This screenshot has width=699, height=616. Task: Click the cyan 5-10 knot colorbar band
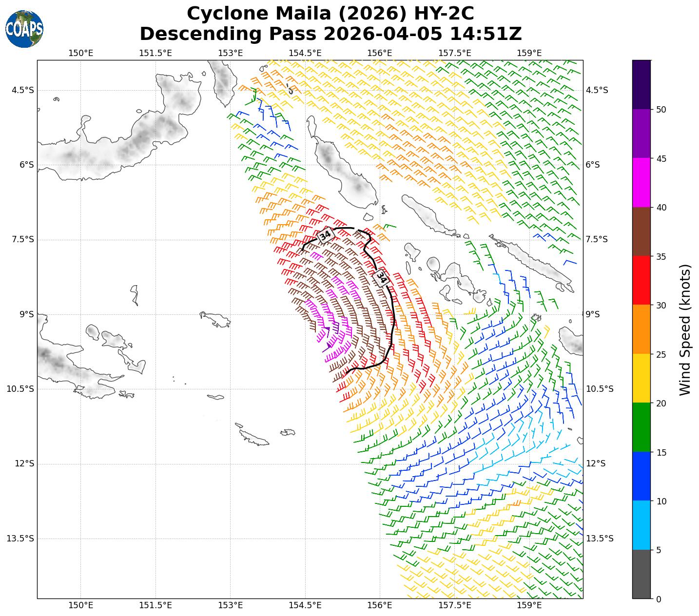point(641,525)
